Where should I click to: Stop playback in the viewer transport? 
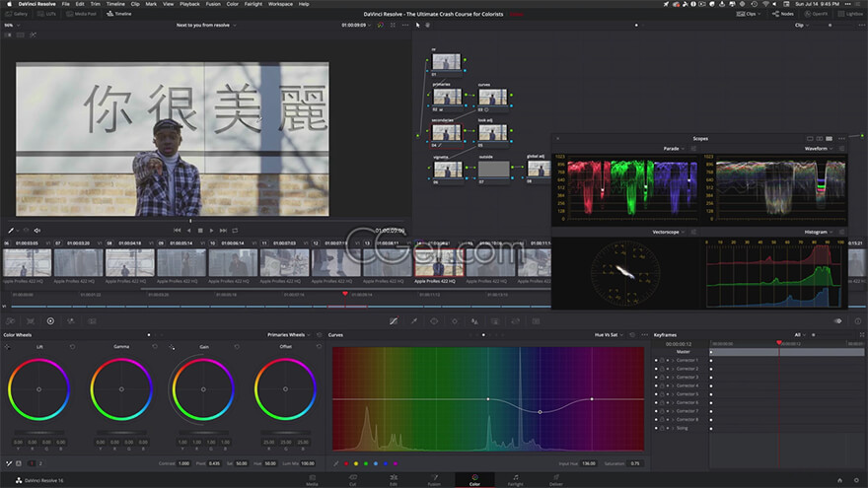click(x=200, y=230)
